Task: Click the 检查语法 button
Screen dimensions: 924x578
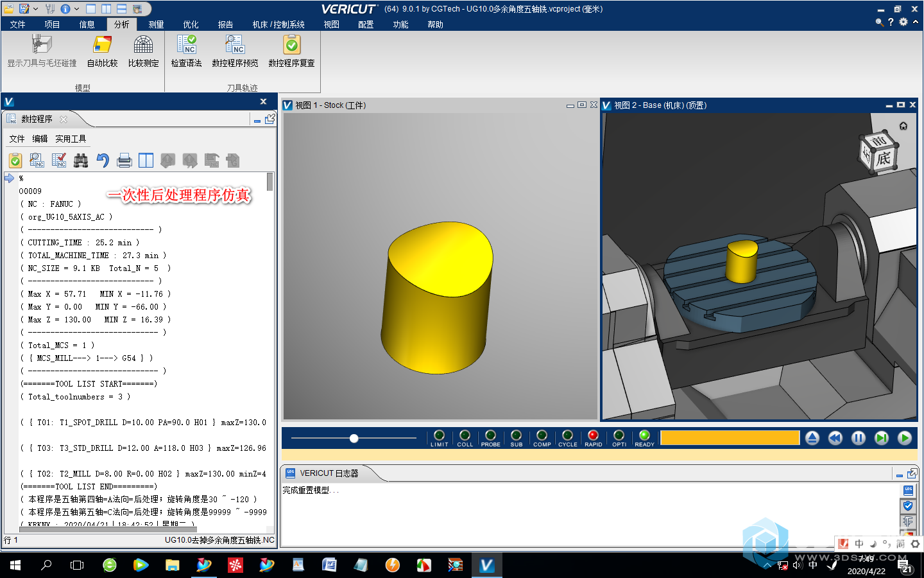Action: 186,51
